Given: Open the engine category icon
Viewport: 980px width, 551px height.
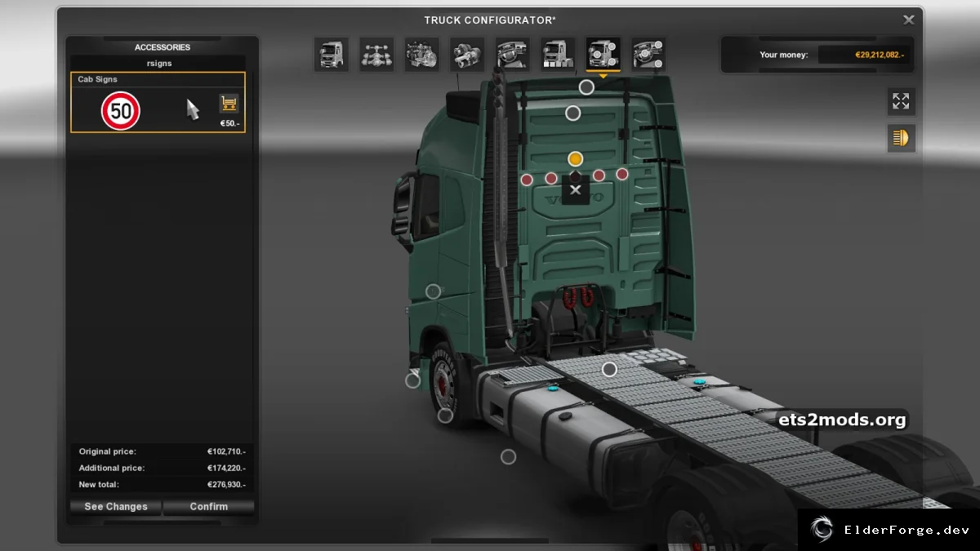Looking at the screenshot, I should (x=421, y=55).
